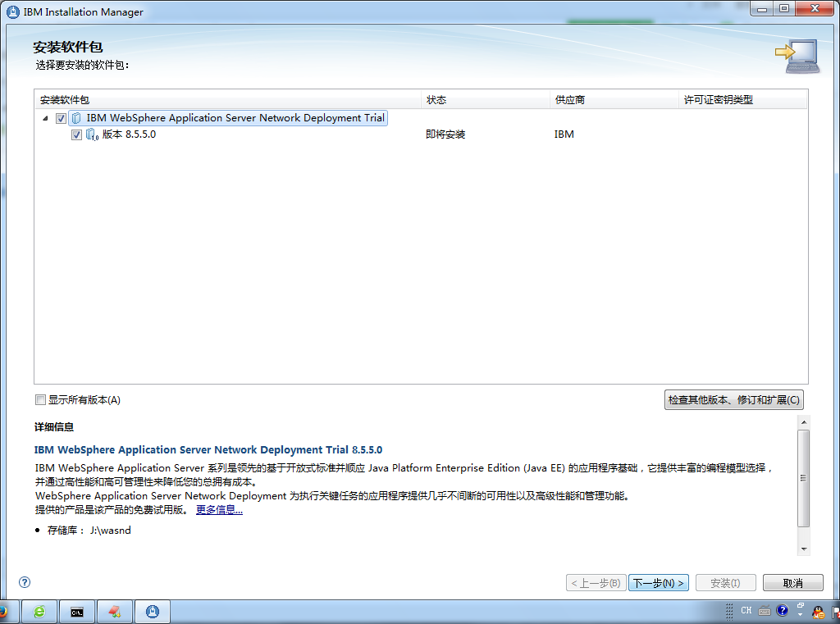This screenshot has width=840, height=624.
Task: Click the 即将安装 status cell
Action: 445,134
